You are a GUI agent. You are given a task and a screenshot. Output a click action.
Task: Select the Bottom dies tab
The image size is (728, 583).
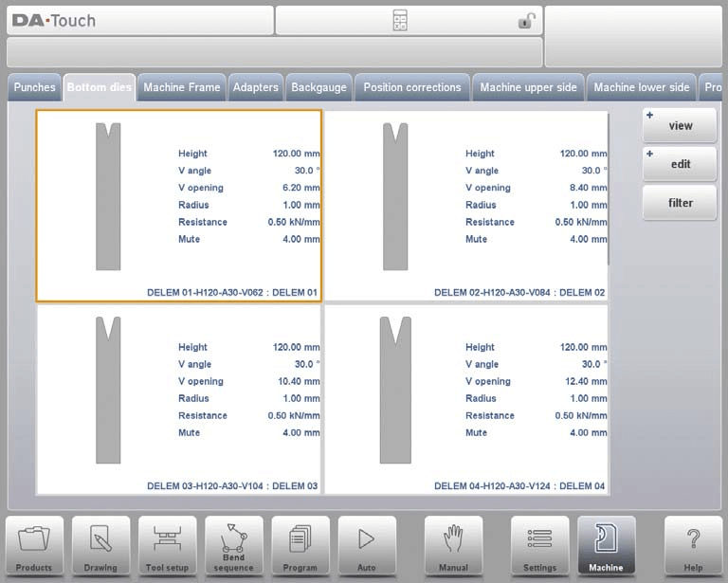tap(100, 87)
